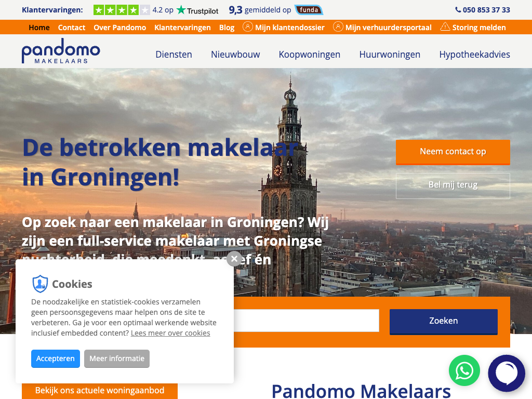Image resolution: width=532 pixels, height=399 pixels.
Task: Go to Huurwoningen section
Action: pyautogui.click(x=390, y=54)
